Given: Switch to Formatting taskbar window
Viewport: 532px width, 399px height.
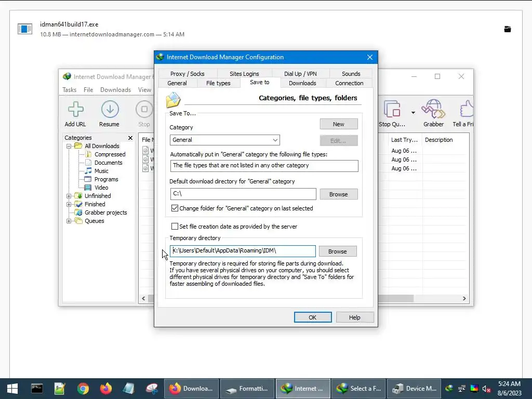Looking at the screenshot, I should [247, 389].
